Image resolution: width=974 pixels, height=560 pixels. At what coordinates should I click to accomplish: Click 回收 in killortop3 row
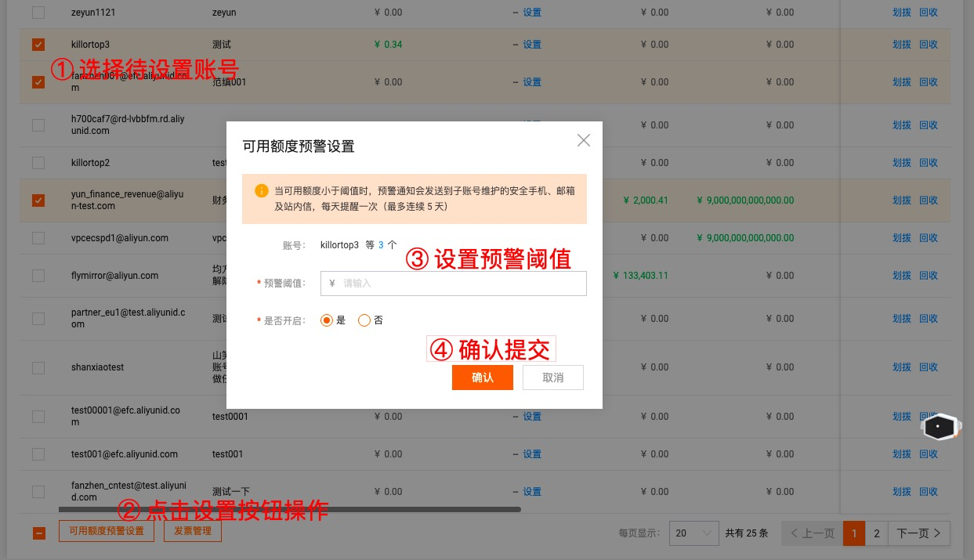click(929, 45)
